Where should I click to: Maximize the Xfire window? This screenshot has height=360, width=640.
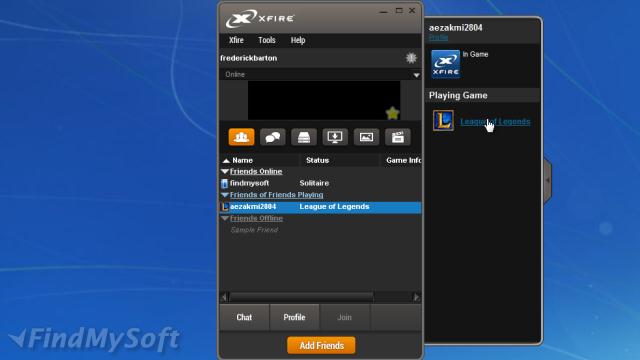click(x=399, y=11)
